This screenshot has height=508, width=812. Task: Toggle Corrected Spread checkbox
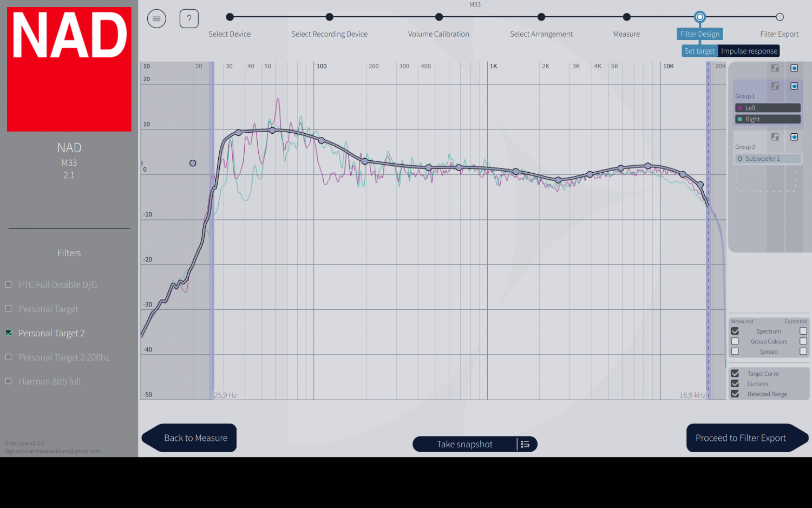pos(803,351)
